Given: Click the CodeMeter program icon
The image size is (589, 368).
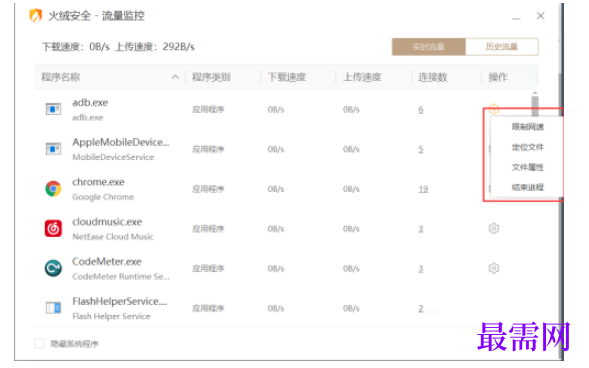Looking at the screenshot, I should click(x=53, y=268).
